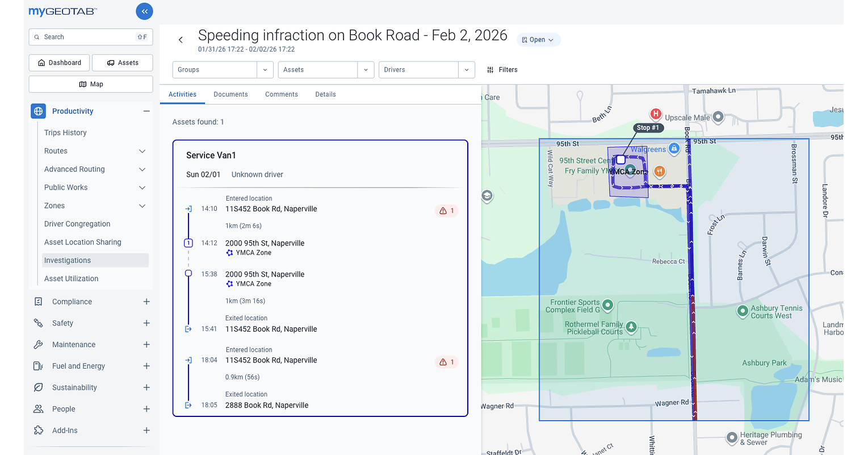Click warning badge on 18:04 entry
The height and width of the screenshot is (455, 868).
coord(447,362)
